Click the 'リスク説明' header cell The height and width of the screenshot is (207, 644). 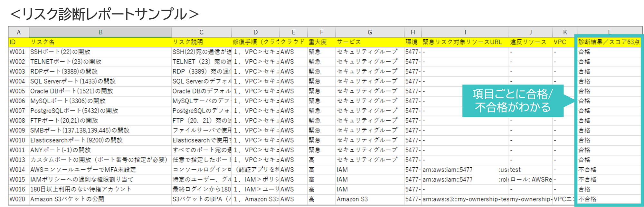pyautogui.click(x=201, y=42)
